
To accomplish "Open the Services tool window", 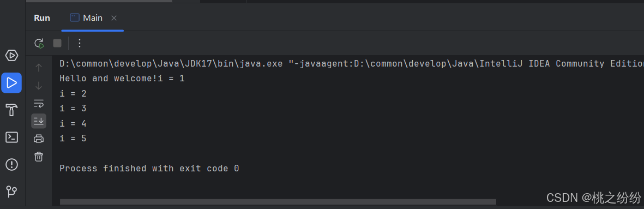I will (x=11, y=55).
